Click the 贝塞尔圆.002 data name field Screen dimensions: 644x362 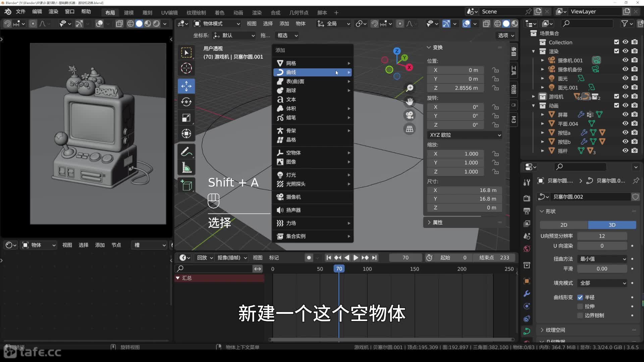(590, 197)
